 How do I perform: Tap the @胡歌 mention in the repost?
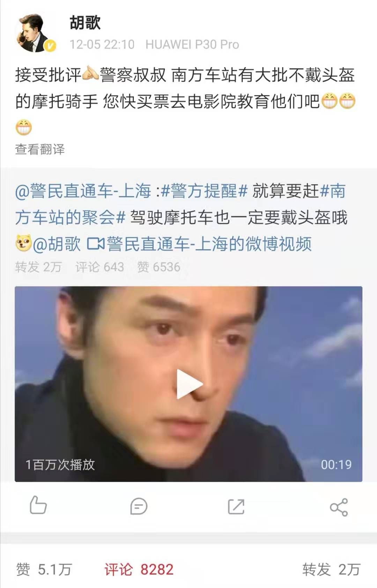coord(57,244)
